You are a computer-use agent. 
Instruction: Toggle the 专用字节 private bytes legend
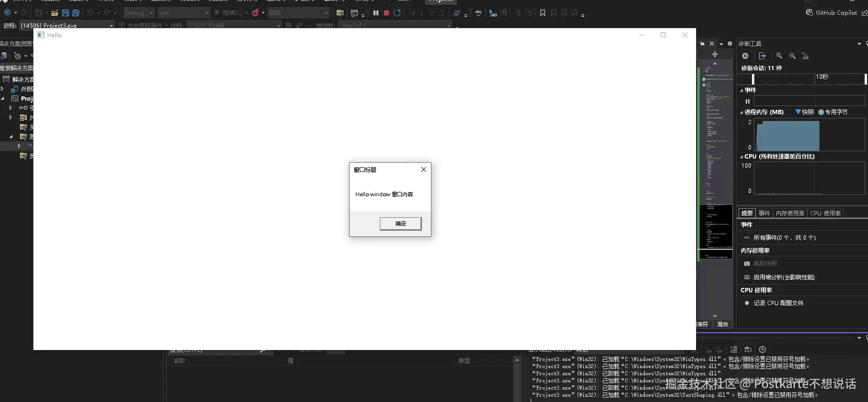click(821, 112)
